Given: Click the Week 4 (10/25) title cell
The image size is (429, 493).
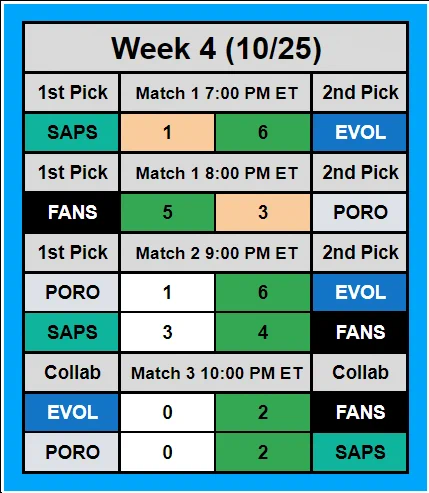Looking at the screenshot, I should [x=216, y=48].
